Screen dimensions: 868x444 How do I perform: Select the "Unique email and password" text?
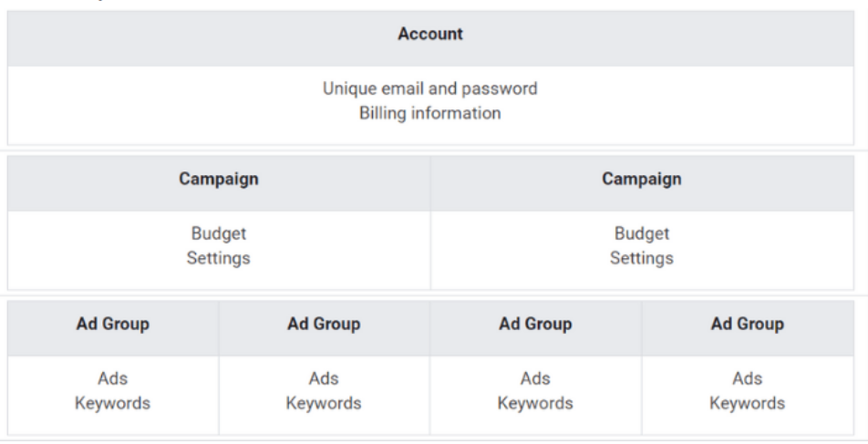pos(430,88)
